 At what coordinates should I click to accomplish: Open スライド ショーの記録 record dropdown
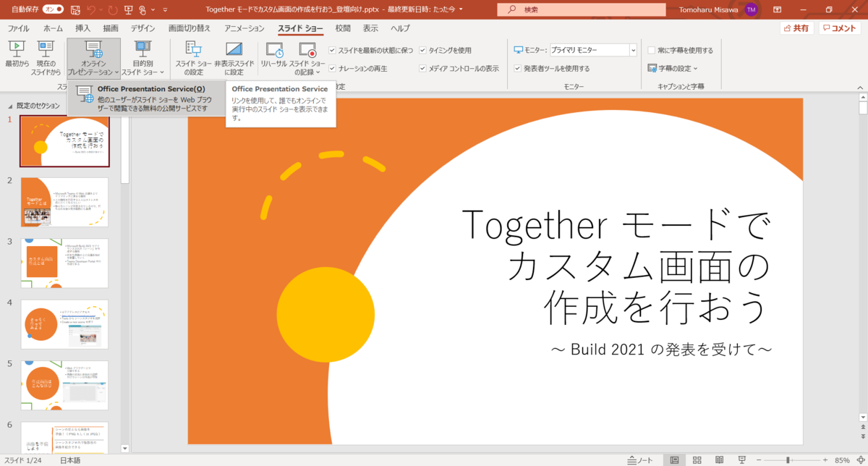(x=307, y=59)
